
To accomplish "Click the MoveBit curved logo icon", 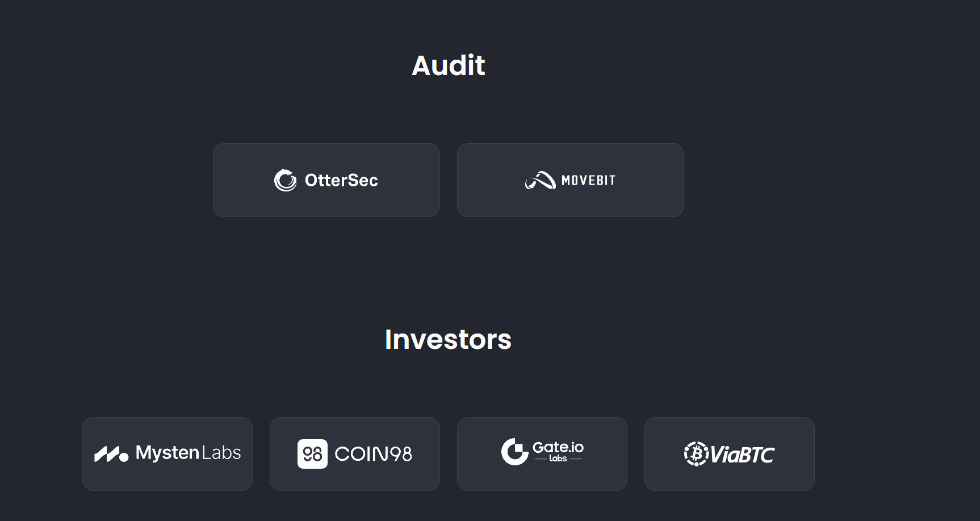I will pyautogui.click(x=540, y=180).
